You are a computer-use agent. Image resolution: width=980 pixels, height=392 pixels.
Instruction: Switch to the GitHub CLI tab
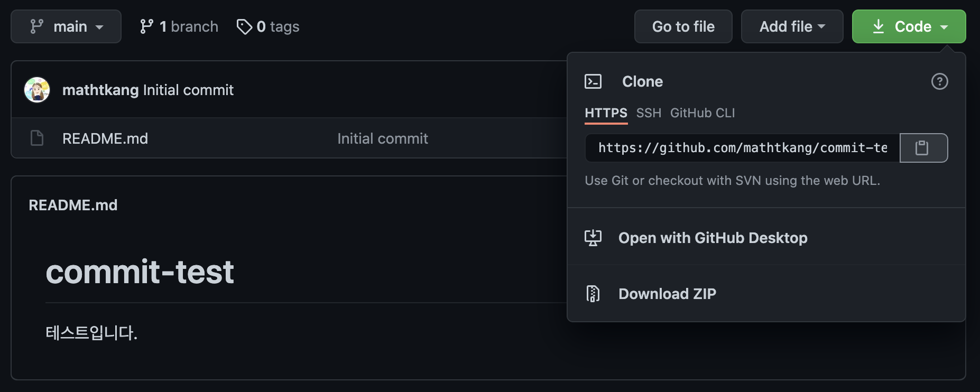pyautogui.click(x=702, y=113)
